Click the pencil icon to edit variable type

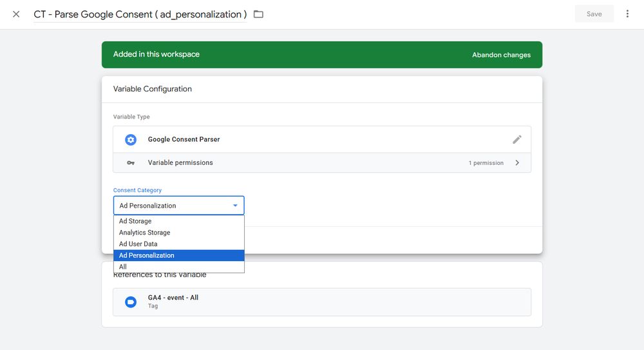(516, 139)
